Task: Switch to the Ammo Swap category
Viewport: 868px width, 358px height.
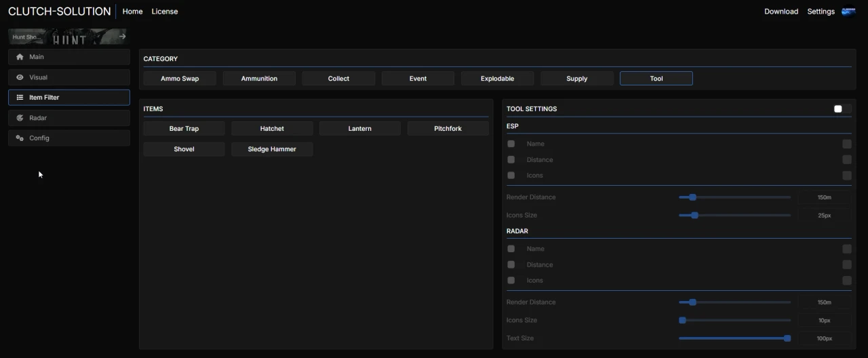Action: click(180, 79)
